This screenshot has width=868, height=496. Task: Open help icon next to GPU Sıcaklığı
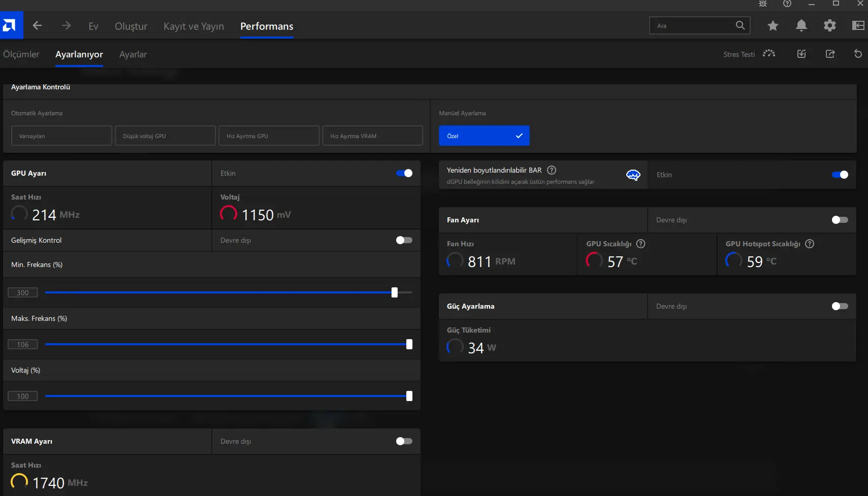coord(640,244)
